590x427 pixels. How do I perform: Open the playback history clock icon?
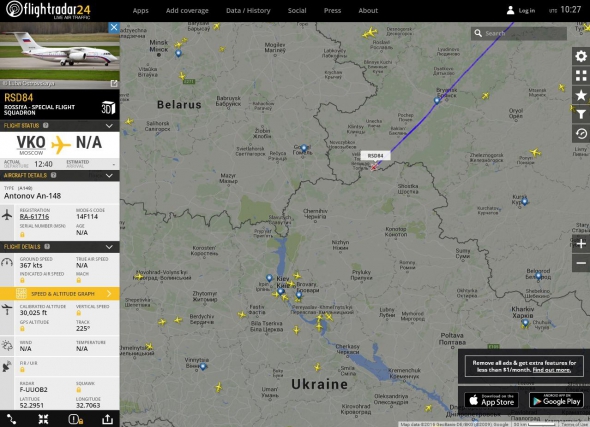(581, 134)
